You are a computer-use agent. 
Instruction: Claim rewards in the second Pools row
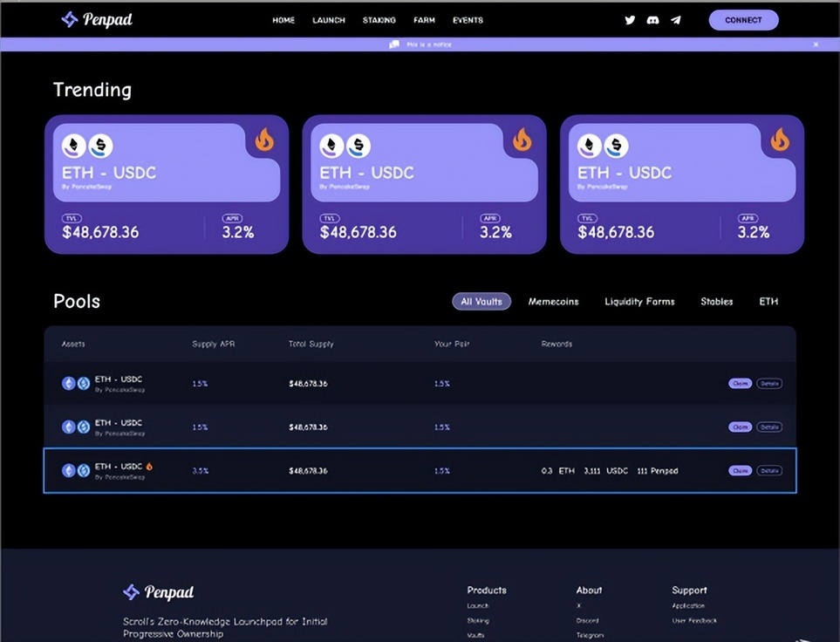(740, 427)
